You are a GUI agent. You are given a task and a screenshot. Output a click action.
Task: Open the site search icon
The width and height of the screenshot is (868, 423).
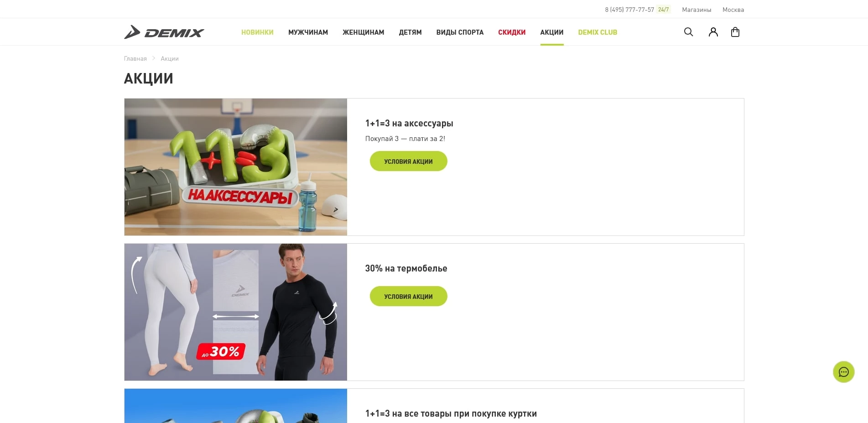coord(689,32)
